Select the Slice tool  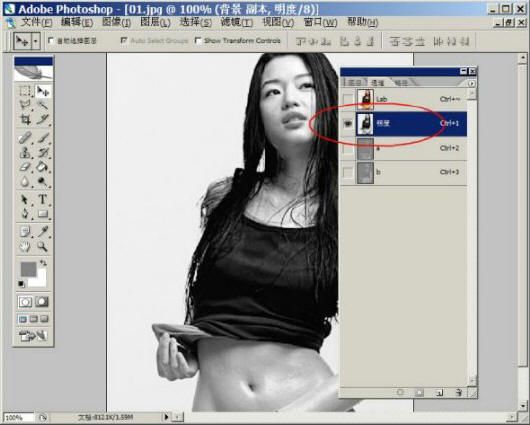click(43, 119)
